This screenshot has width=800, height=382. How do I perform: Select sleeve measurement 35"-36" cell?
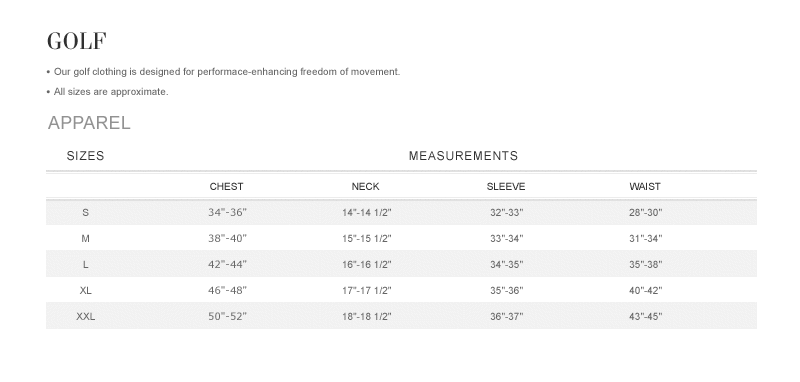[507, 291]
